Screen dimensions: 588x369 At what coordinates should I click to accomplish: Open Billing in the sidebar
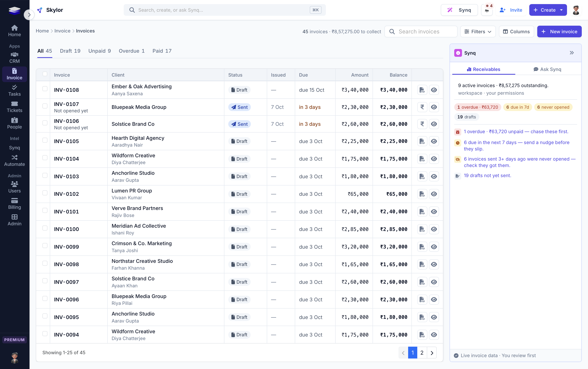click(x=14, y=204)
